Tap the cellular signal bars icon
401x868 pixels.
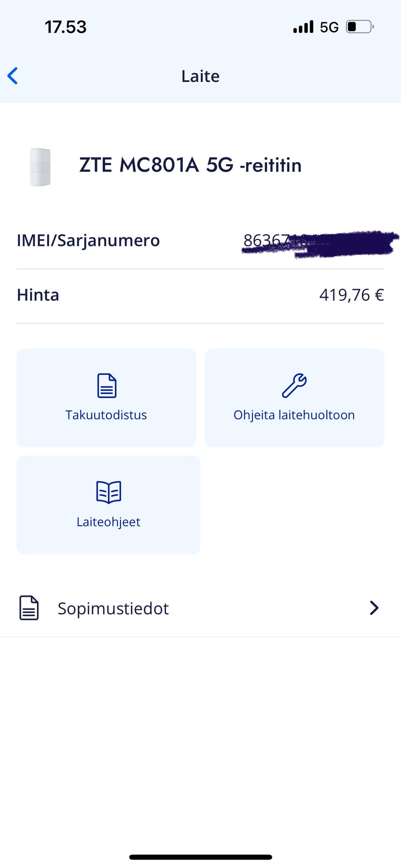point(303,27)
